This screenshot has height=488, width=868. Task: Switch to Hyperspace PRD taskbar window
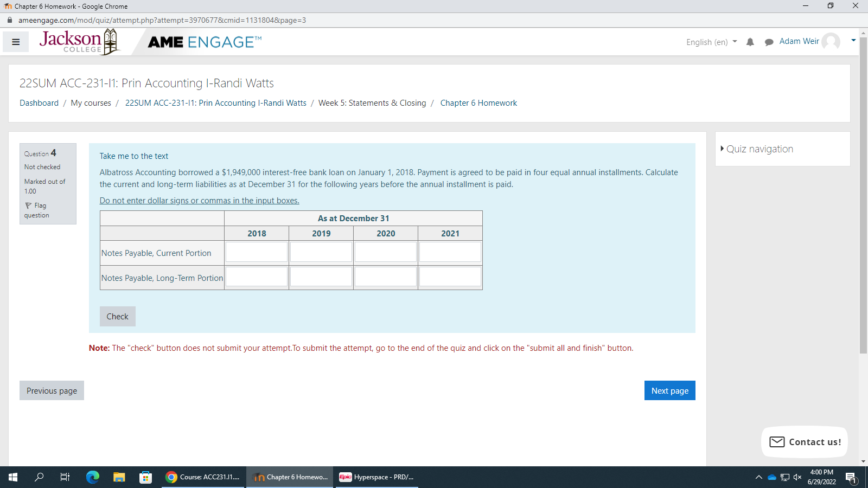pos(377,477)
